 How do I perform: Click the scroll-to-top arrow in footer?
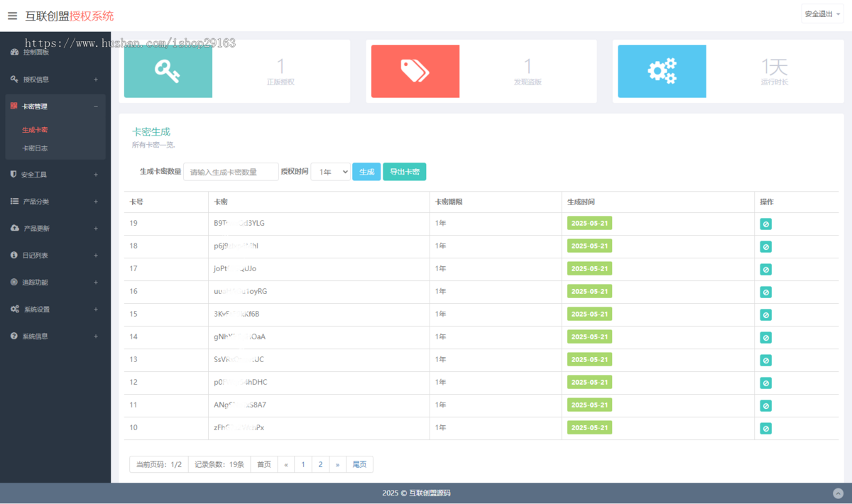click(838, 493)
